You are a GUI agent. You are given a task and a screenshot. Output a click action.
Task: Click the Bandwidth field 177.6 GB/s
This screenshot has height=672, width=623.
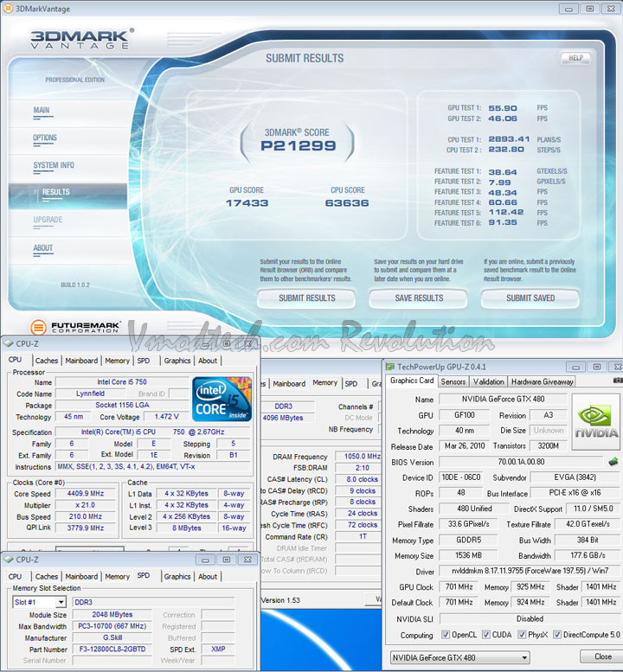pyautogui.click(x=588, y=555)
